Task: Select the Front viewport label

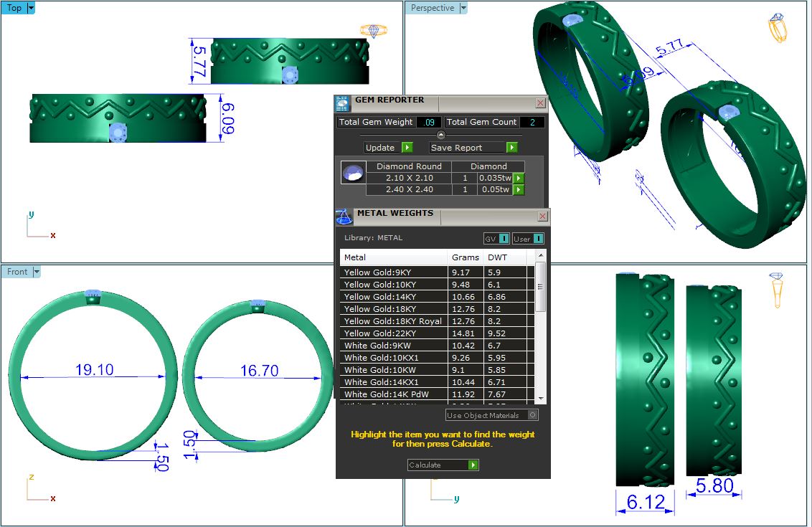Action: (17, 271)
